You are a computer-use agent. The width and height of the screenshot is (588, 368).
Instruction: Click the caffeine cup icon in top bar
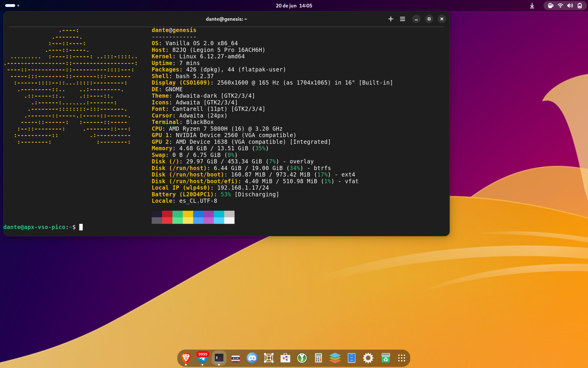(551, 6)
